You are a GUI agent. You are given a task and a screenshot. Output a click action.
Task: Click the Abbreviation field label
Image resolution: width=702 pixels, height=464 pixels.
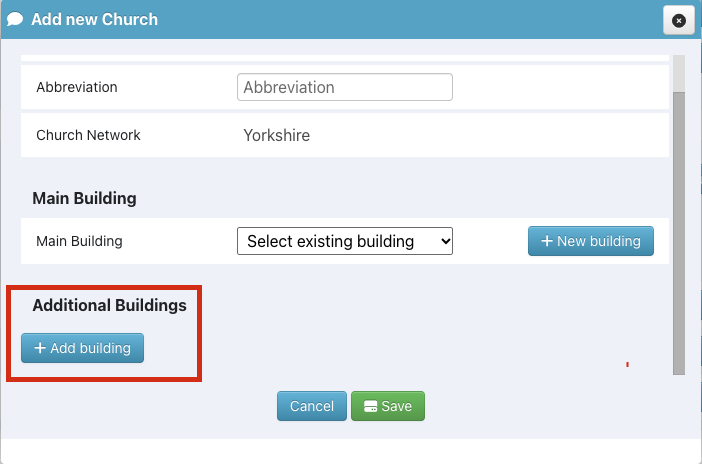[77, 87]
